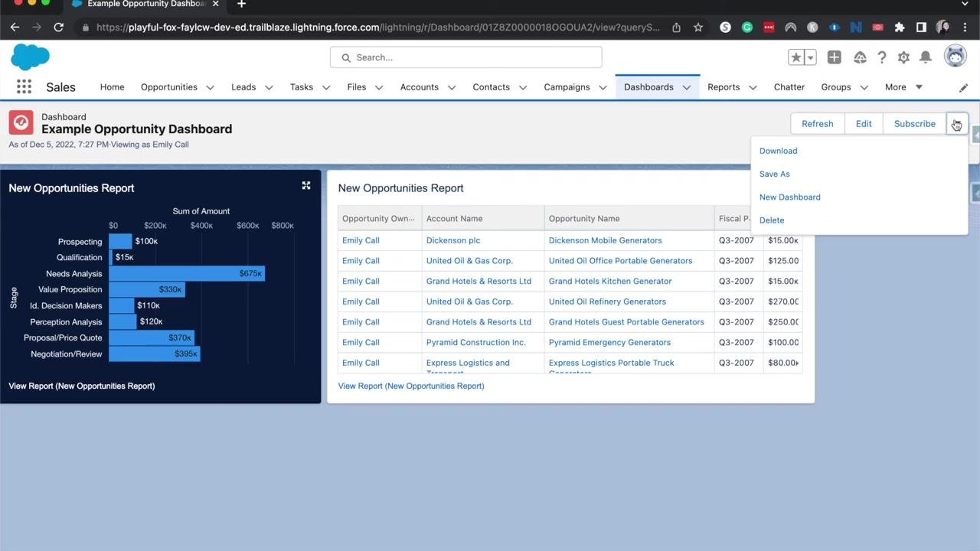
Task: Open the user profile avatar
Action: tap(955, 57)
